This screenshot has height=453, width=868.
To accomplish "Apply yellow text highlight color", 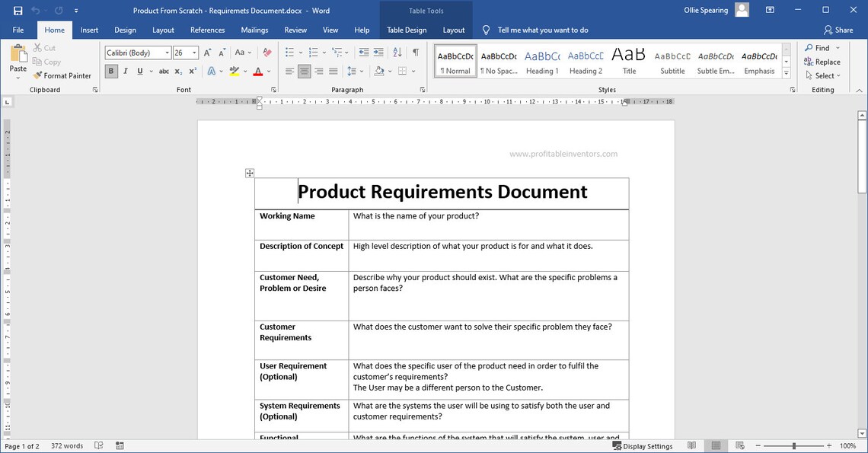I will pyautogui.click(x=235, y=70).
